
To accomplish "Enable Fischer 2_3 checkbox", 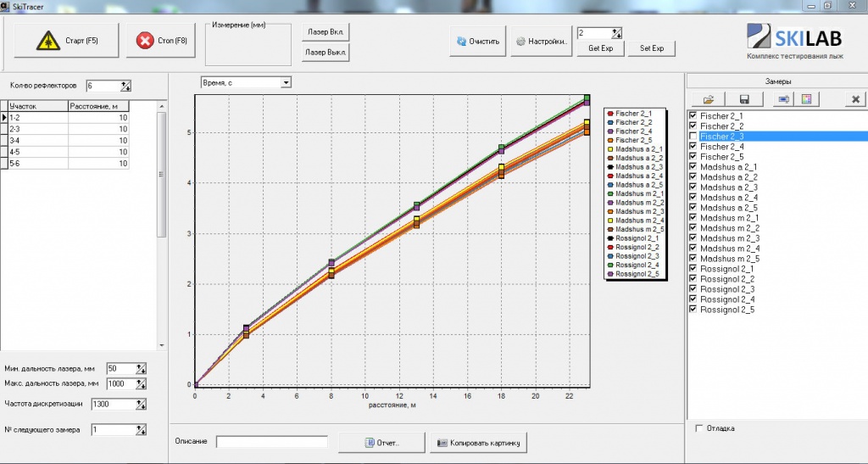I will 693,137.
